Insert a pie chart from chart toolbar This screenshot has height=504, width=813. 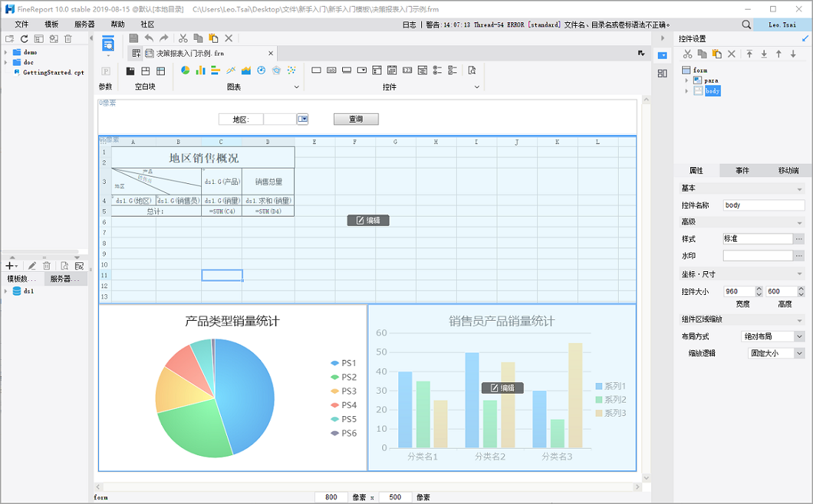(x=185, y=70)
